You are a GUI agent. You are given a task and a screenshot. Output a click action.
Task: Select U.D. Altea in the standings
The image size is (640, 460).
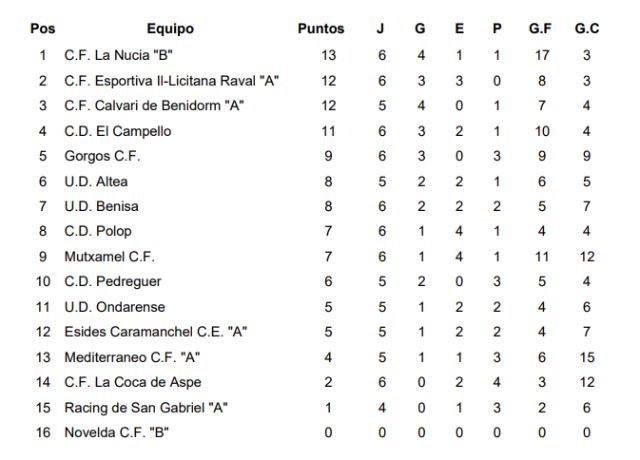[x=96, y=181]
